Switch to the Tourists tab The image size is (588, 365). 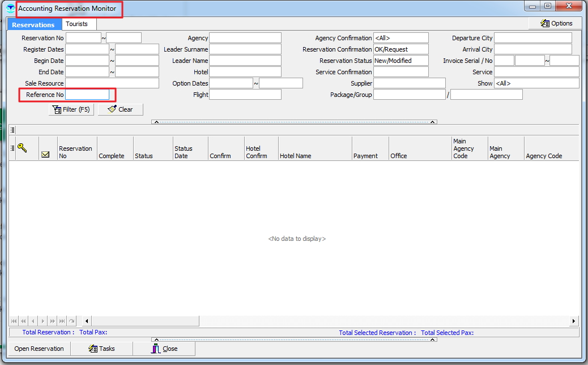[x=77, y=24]
